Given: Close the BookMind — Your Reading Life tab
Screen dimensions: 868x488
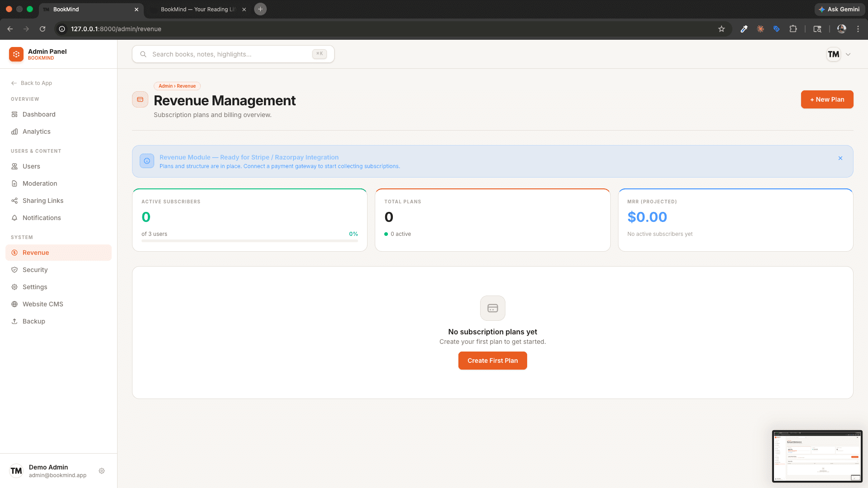Looking at the screenshot, I should 244,9.
